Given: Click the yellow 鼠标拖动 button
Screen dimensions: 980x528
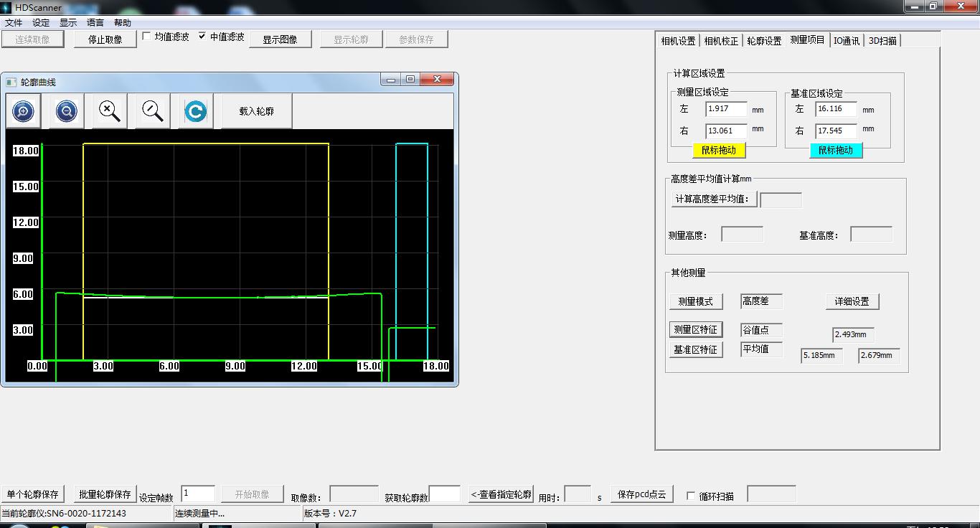Looking at the screenshot, I should pos(718,150).
